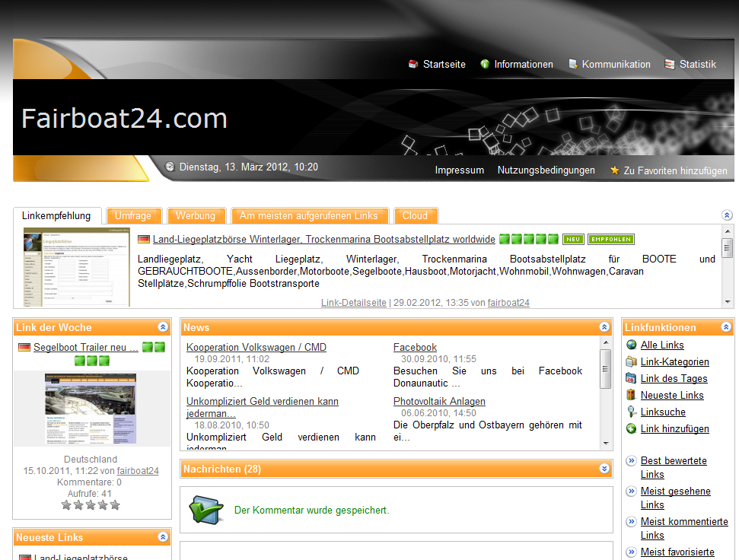Open the Kommunikation menu

pos(616,64)
